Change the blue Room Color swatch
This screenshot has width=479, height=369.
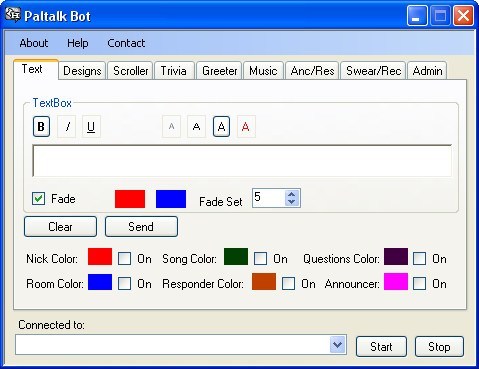point(100,282)
